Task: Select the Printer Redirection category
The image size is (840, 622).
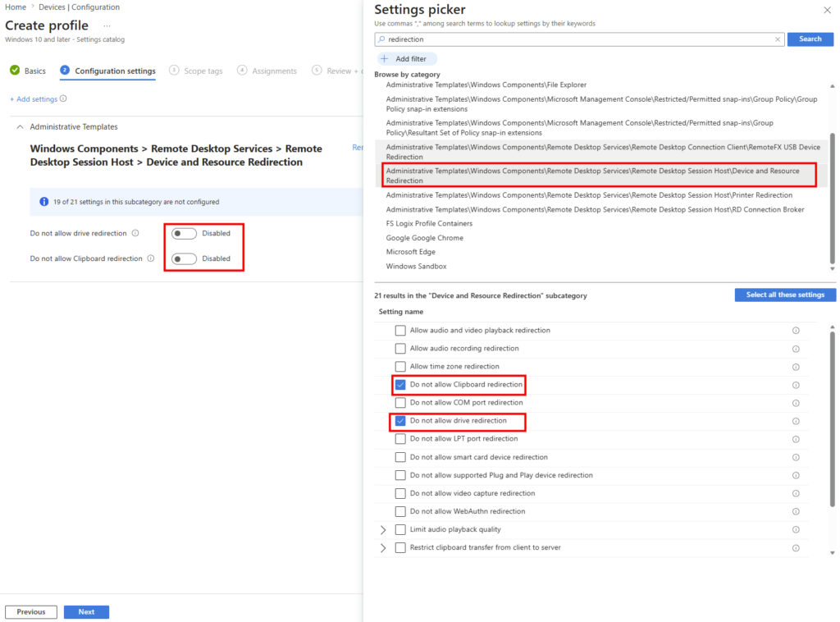Action: pos(589,195)
